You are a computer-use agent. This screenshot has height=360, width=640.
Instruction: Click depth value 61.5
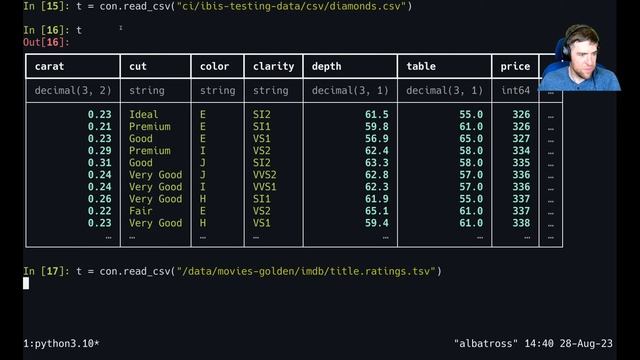point(377,114)
